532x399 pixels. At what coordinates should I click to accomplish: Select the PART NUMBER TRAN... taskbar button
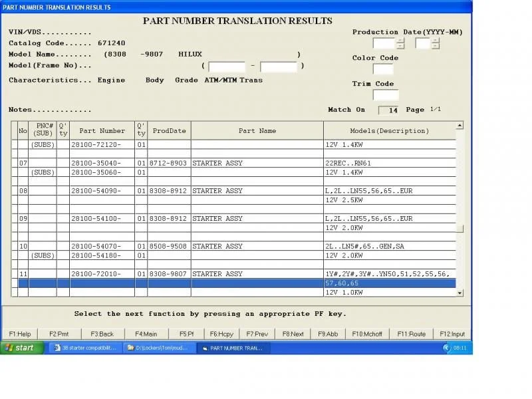pos(233,348)
